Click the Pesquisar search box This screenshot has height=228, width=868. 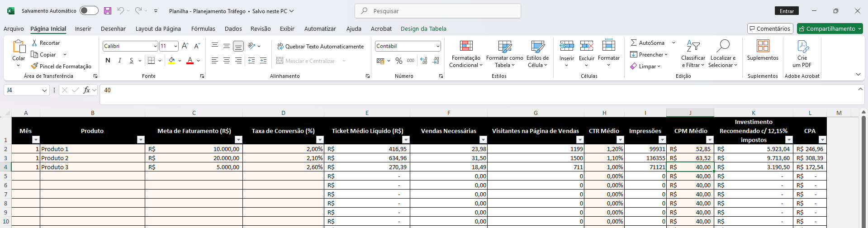438,11
